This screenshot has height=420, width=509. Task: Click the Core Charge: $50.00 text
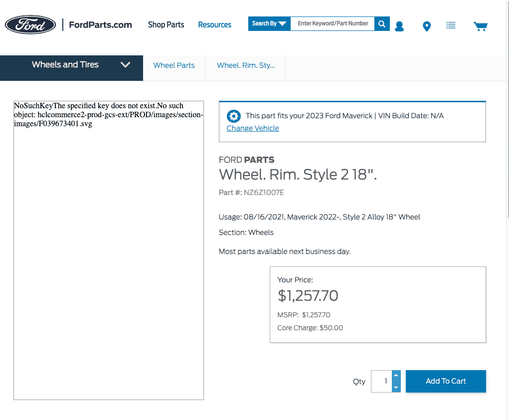[310, 328]
